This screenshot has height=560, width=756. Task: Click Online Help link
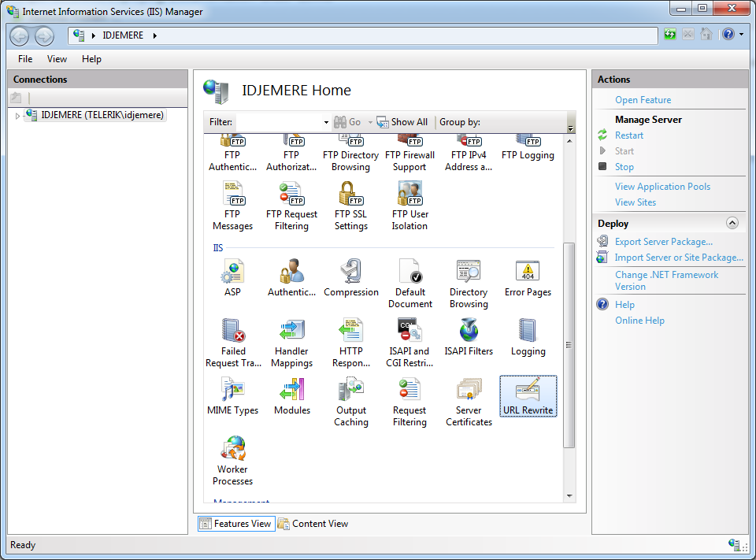coord(639,321)
